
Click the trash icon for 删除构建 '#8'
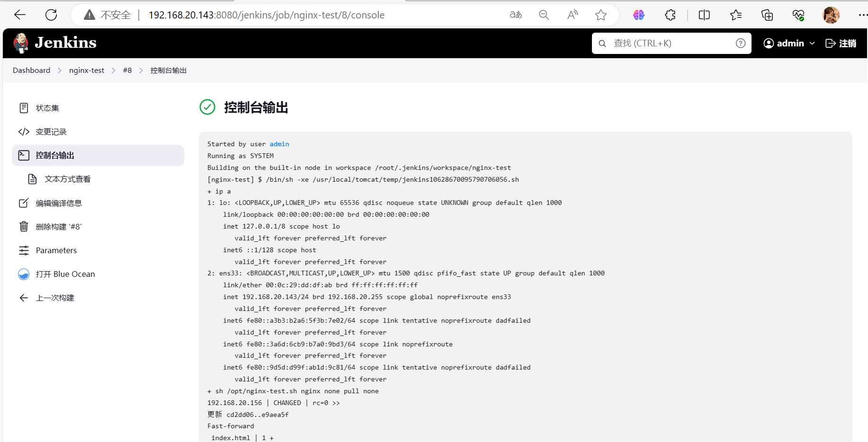pyautogui.click(x=24, y=227)
